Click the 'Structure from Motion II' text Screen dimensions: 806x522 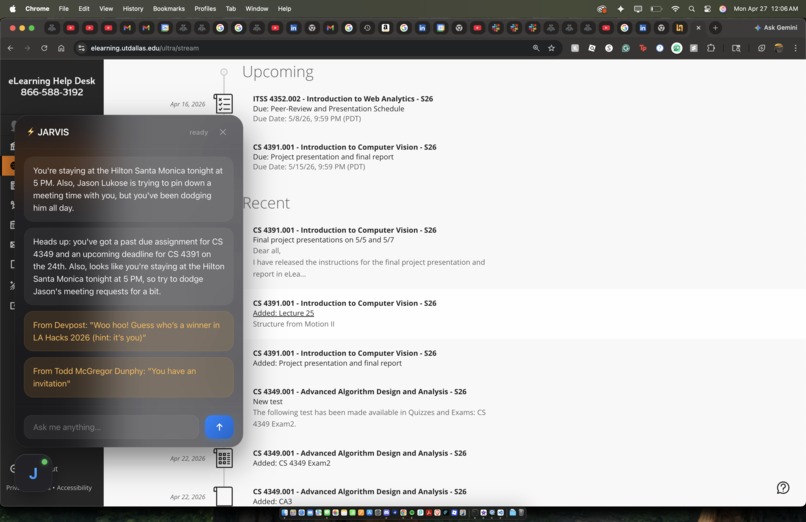pyautogui.click(x=294, y=324)
